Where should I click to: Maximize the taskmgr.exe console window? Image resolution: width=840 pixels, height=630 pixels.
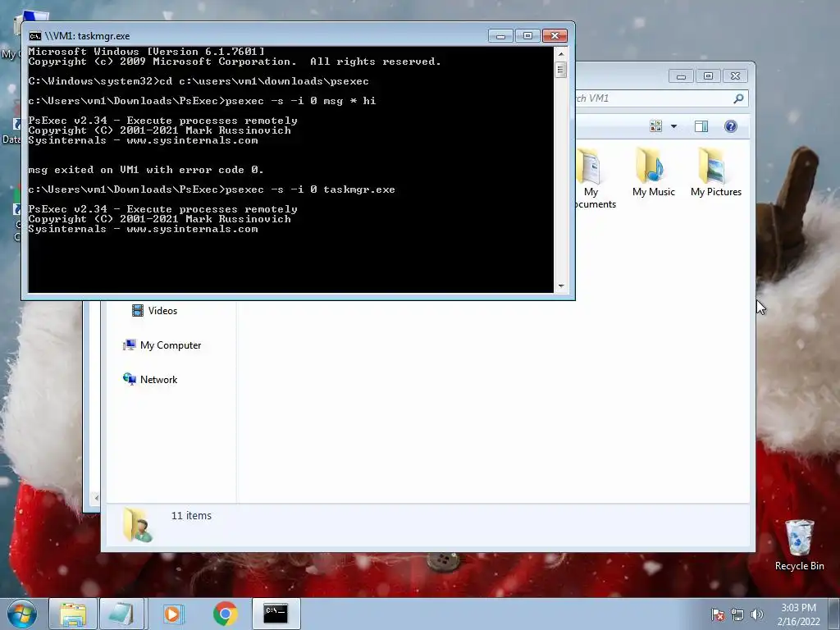tap(527, 36)
